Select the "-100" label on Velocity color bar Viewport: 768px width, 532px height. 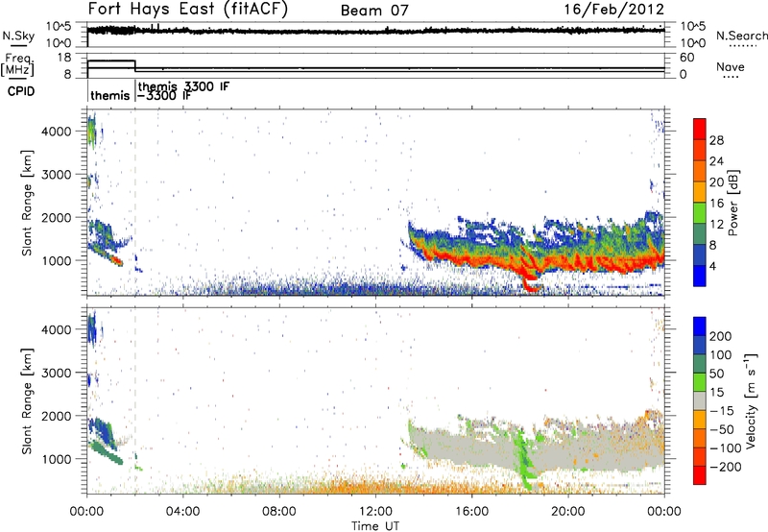pos(725,448)
